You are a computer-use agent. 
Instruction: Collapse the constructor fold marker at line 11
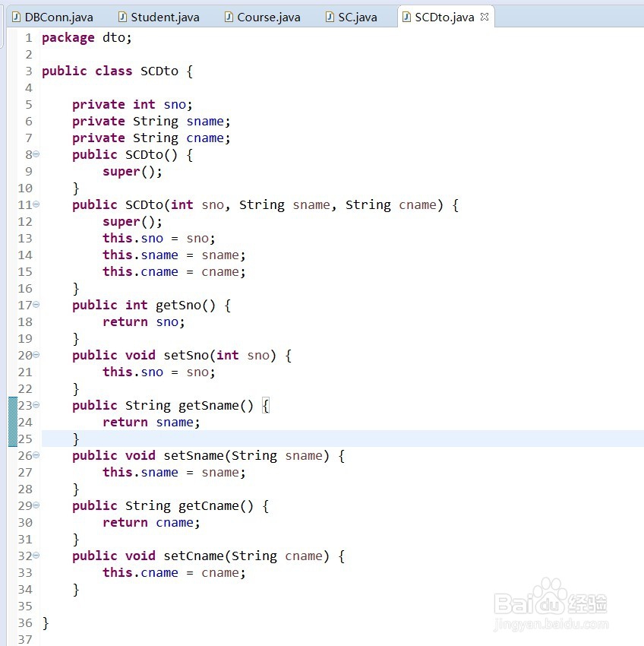(x=36, y=204)
